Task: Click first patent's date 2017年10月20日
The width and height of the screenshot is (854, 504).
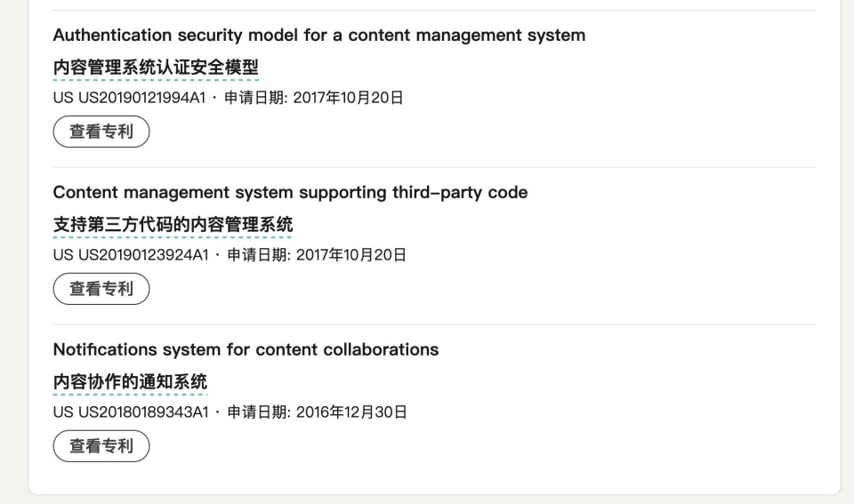Action: [348, 98]
